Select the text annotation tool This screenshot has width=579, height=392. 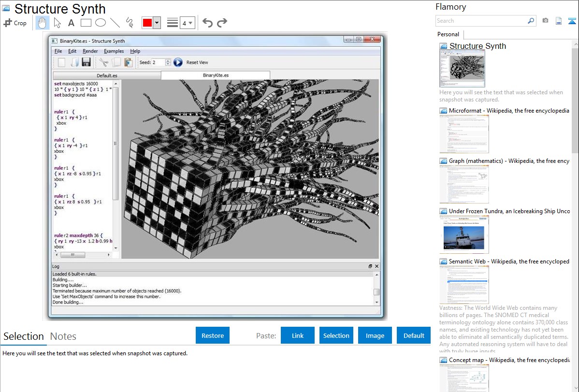click(71, 23)
